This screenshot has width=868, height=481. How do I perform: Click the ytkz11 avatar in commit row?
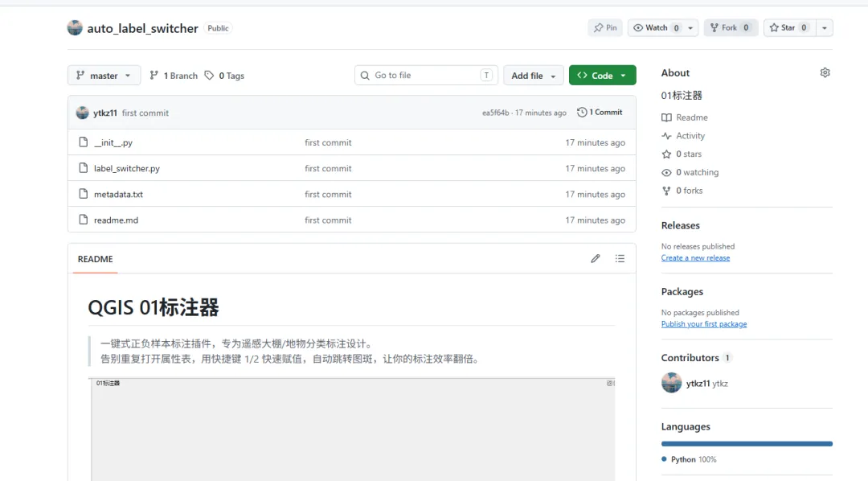[x=83, y=113]
